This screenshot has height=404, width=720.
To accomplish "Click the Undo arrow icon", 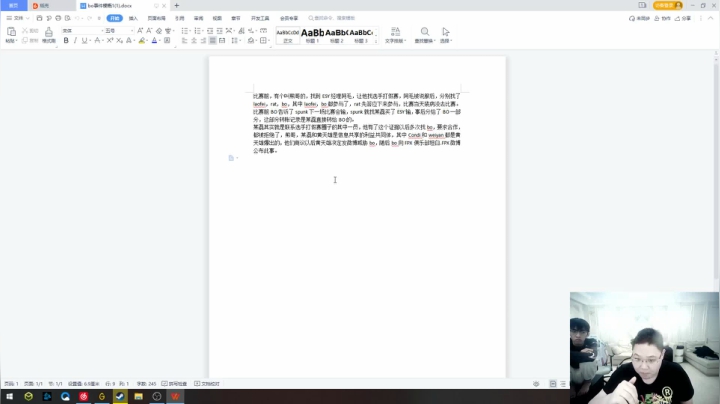I will 77,18.
